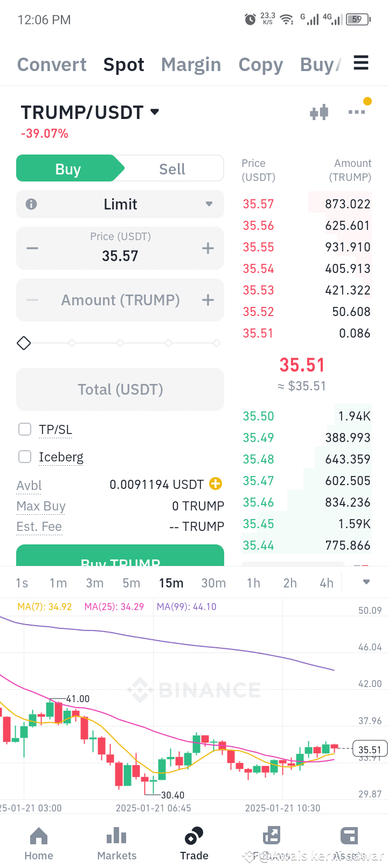Select the 1m chart interval
388x868 pixels.
click(x=58, y=583)
